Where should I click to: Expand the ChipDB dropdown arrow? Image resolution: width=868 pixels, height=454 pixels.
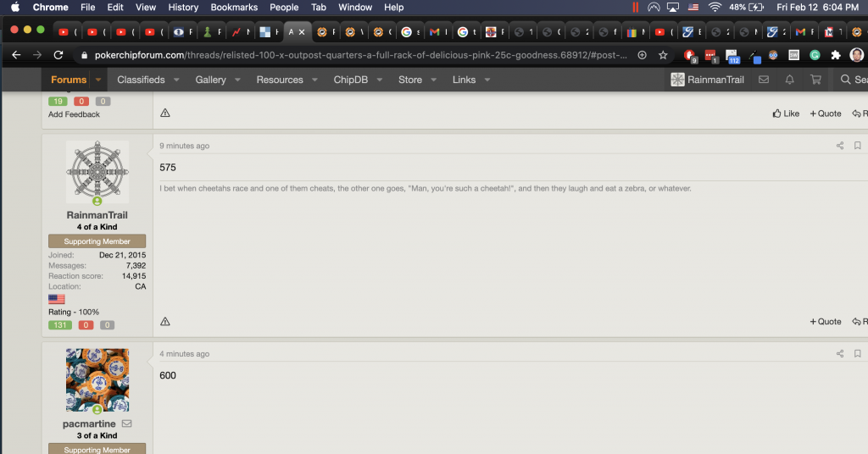(x=379, y=80)
